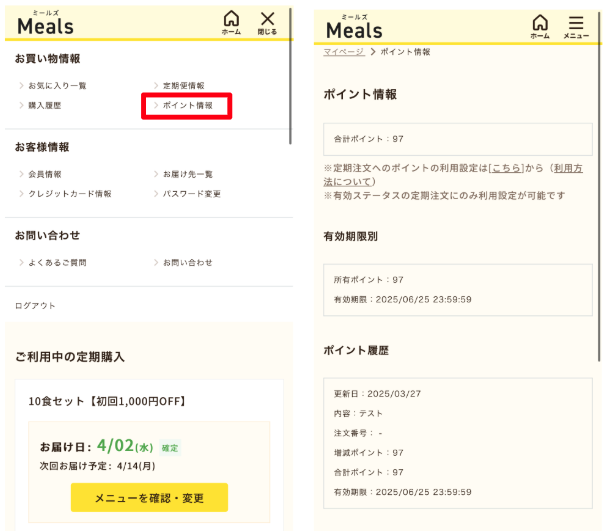Follow the こちら link for point settings

pos(505,168)
